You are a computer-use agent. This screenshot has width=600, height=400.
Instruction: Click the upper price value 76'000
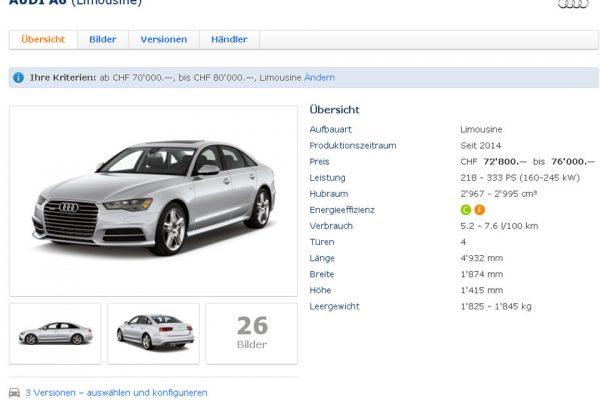click(572, 162)
